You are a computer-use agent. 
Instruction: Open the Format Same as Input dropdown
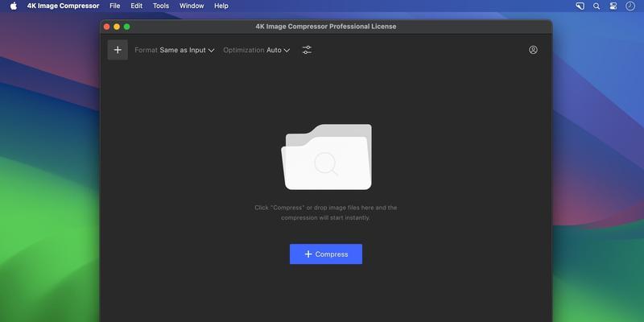click(175, 50)
